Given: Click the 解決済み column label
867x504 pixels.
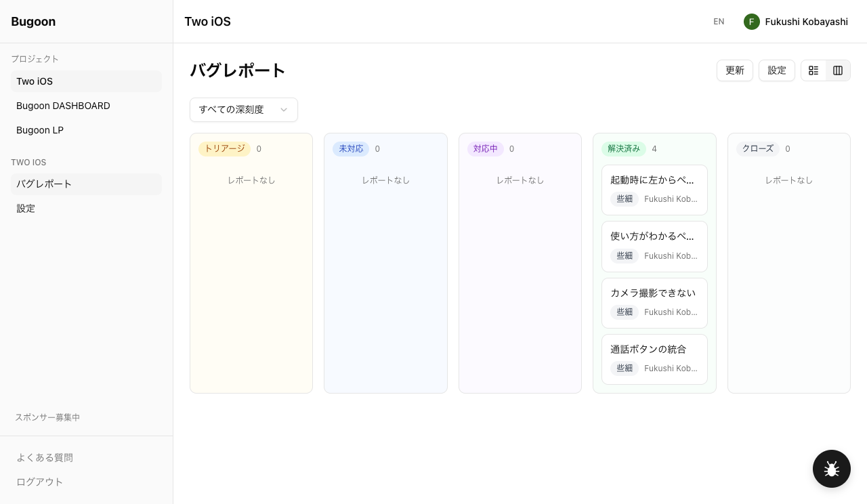Looking at the screenshot, I should (624, 149).
